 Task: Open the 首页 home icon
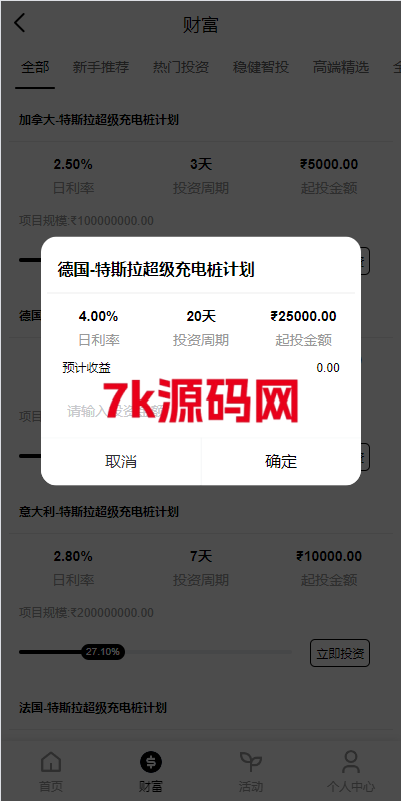pos(51,762)
